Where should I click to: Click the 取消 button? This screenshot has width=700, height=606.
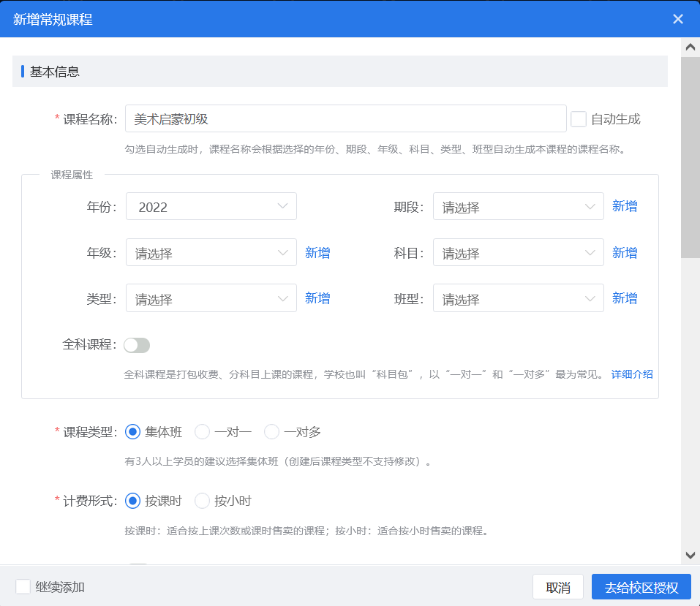[558, 587]
